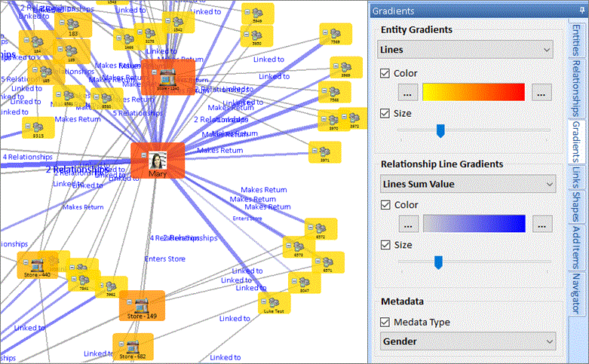
Task: Select the Mary person node
Action: pyautogui.click(x=158, y=161)
